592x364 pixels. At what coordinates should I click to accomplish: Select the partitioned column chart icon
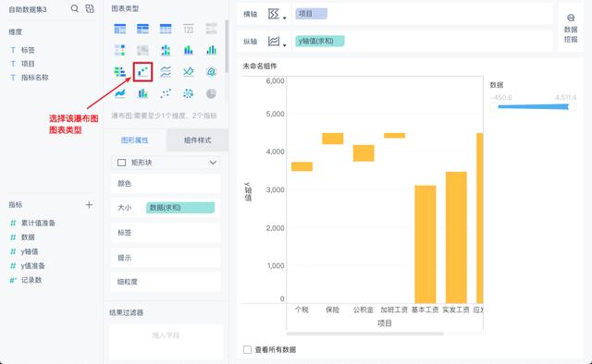(x=166, y=50)
